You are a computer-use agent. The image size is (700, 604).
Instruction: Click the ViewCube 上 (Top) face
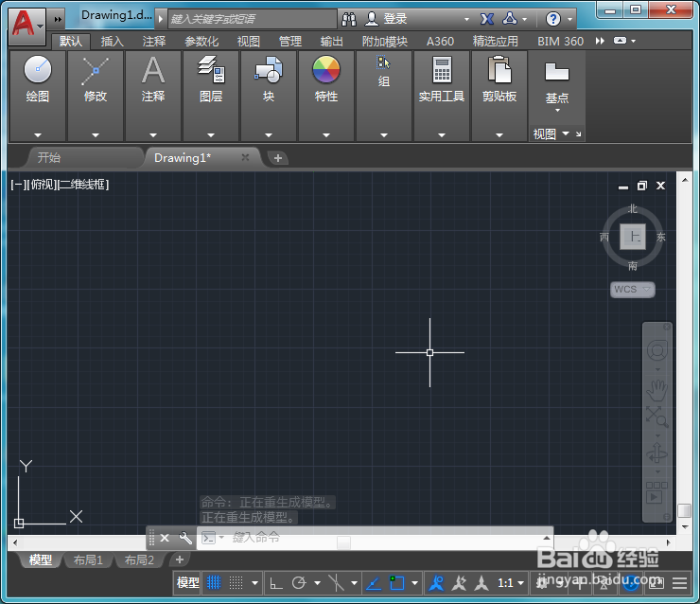(633, 237)
